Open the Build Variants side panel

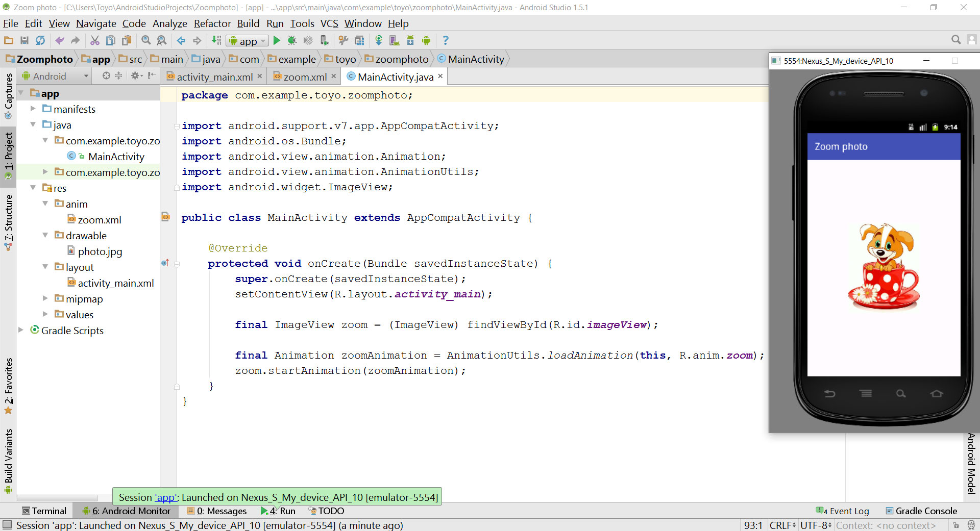8,461
